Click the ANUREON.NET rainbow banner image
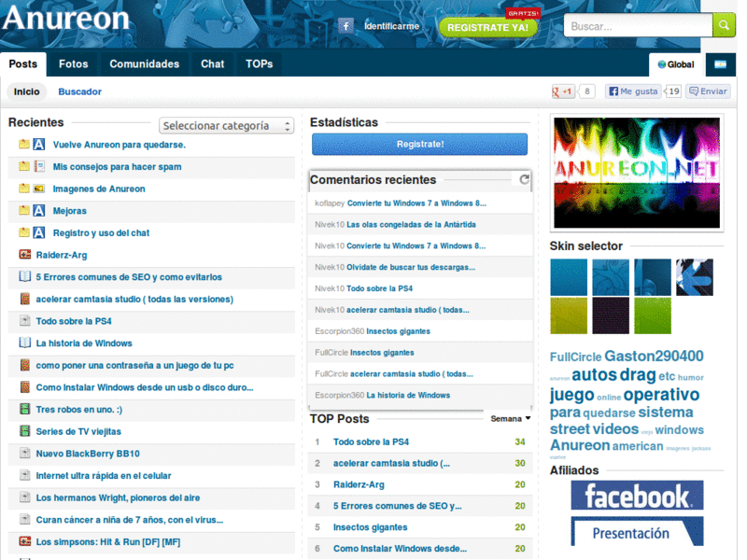Image resolution: width=747 pixels, height=560 pixels. 637,173
